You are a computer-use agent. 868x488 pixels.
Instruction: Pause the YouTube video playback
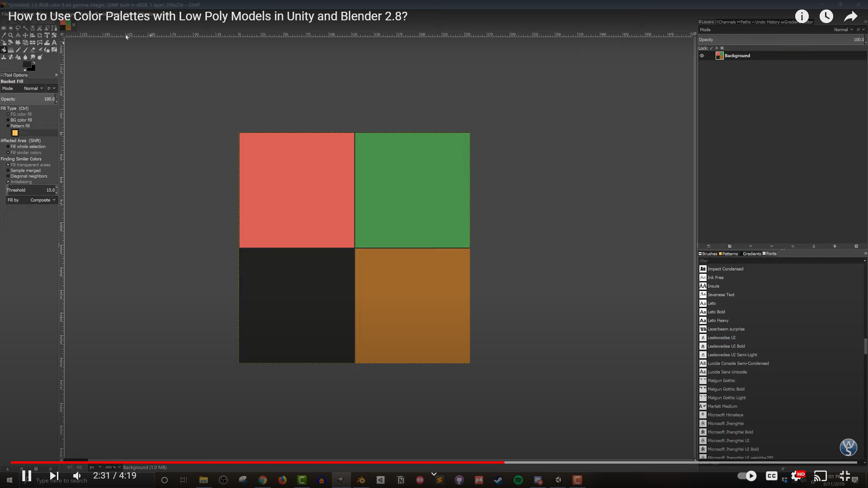(x=26, y=476)
